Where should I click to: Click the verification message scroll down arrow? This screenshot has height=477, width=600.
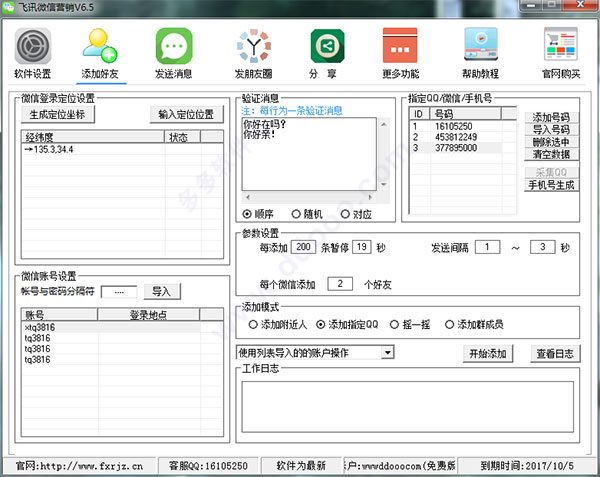tap(383, 185)
